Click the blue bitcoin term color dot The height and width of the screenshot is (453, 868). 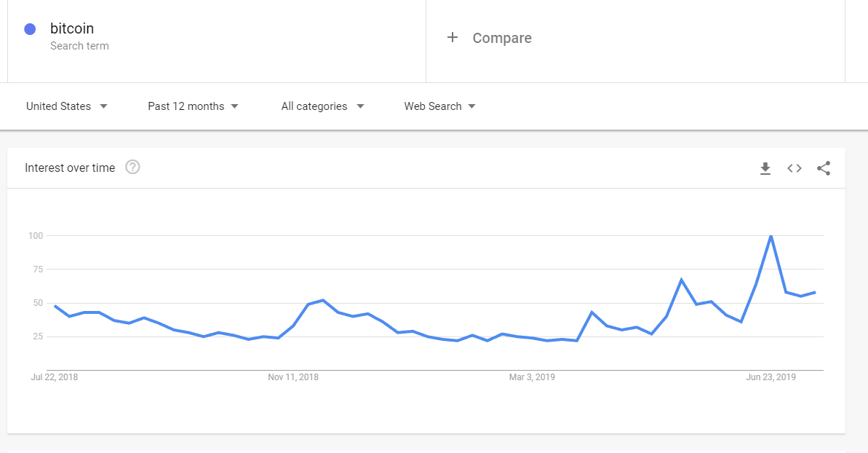(30, 29)
